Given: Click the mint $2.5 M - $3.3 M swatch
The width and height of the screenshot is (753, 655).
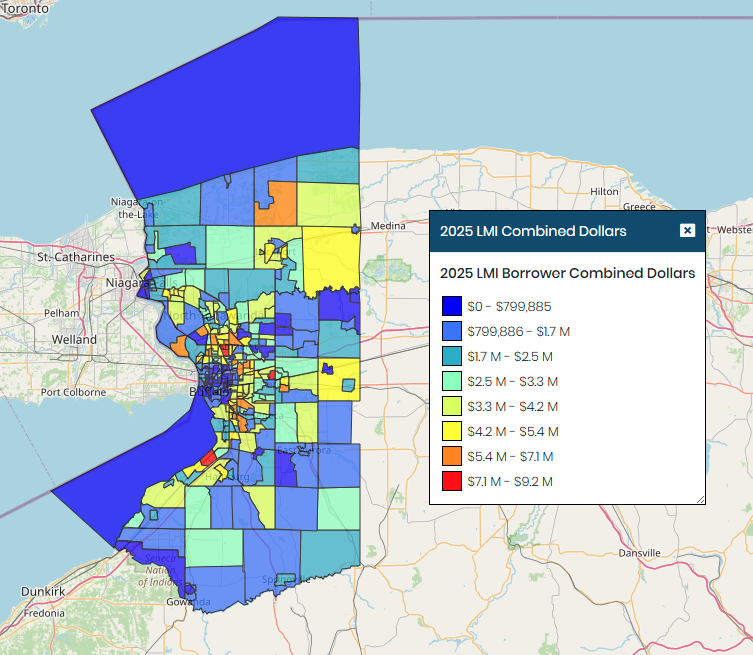Looking at the screenshot, I should (x=451, y=381).
